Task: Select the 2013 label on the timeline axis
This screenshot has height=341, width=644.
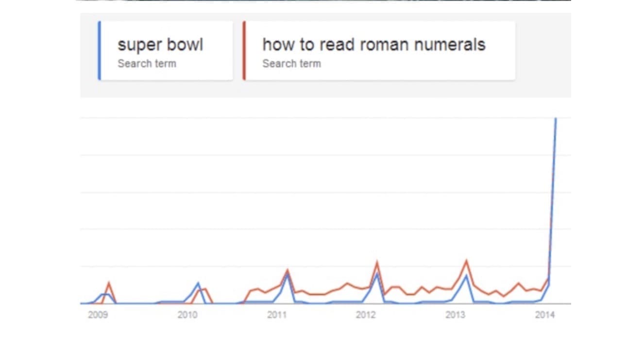Action: pyautogui.click(x=455, y=315)
